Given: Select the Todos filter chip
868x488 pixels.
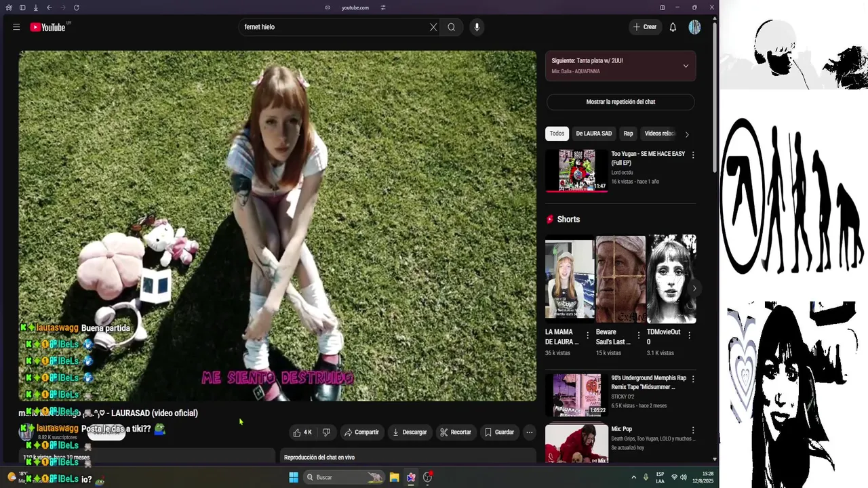Looking at the screenshot, I should [557, 134].
